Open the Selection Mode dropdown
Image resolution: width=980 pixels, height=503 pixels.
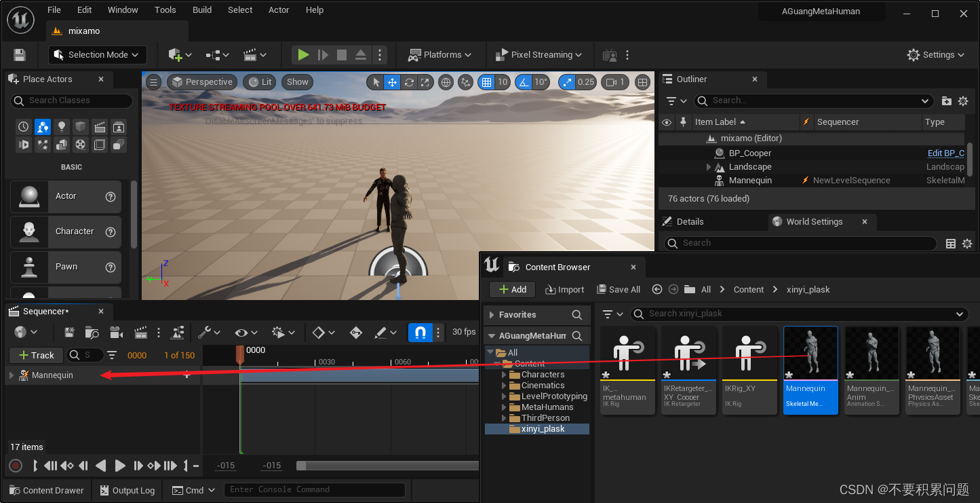point(97,55)
